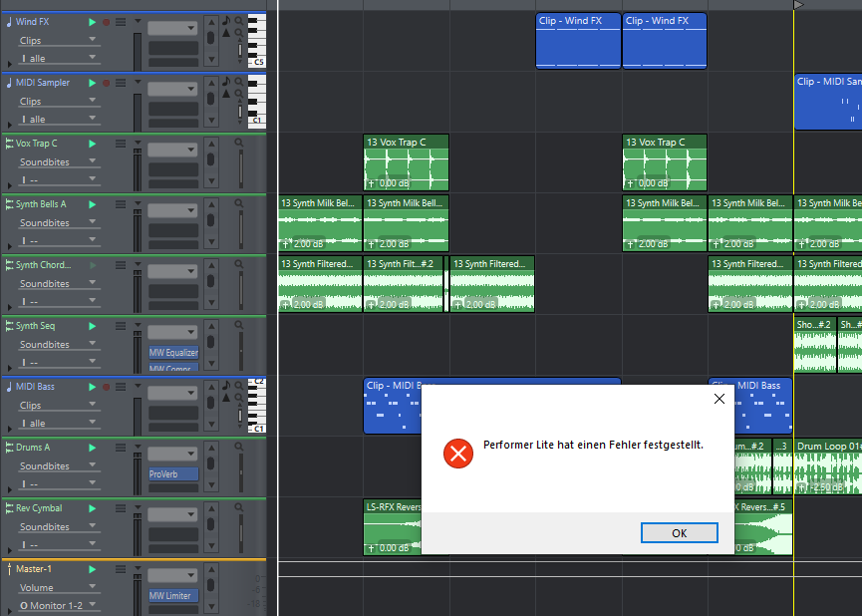The image size is (862, 616).
Task: Click the MIDI note icon of Wind FX track
Action: click(9, 22)
